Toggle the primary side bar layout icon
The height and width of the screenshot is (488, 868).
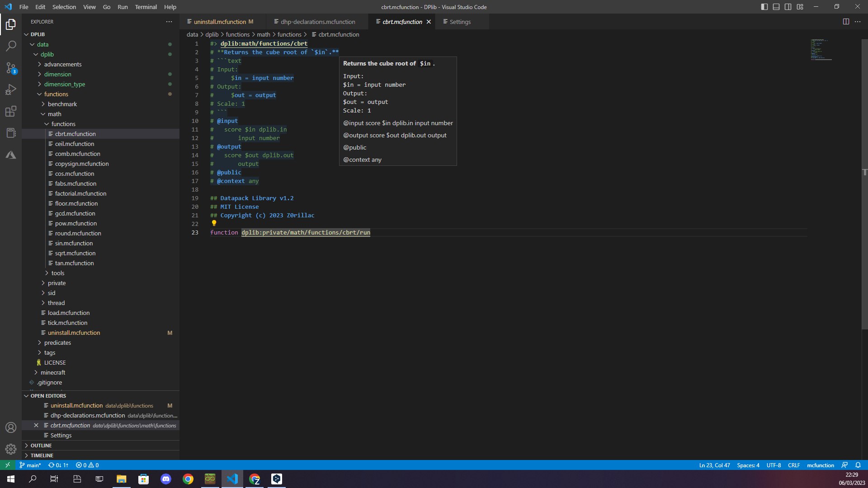pos(764,7)
